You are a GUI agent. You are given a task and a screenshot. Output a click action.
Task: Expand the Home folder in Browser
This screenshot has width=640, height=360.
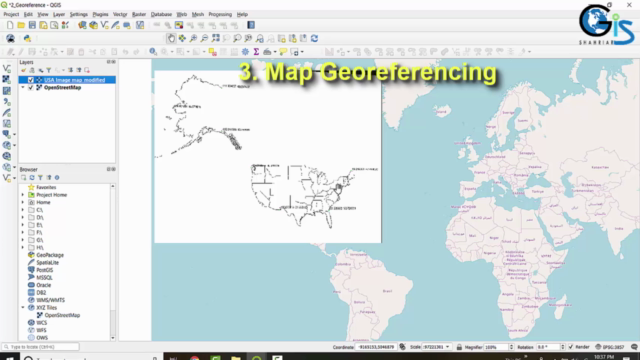point(23,202)
